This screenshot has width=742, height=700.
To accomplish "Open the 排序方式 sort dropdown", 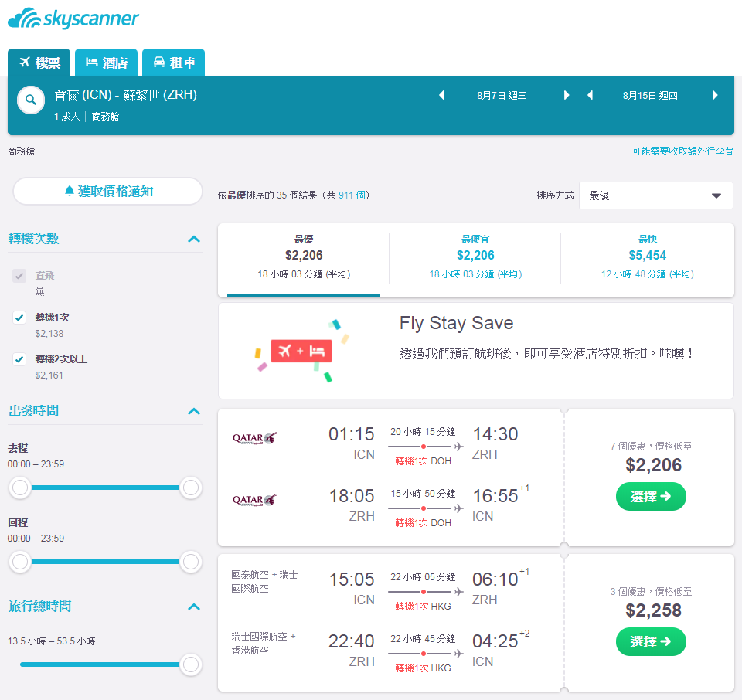I will tap(656, 195).
